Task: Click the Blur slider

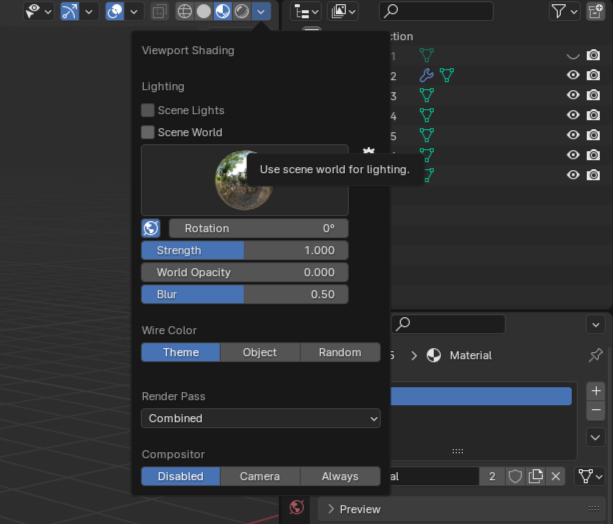Action: (x=245, y=294)
